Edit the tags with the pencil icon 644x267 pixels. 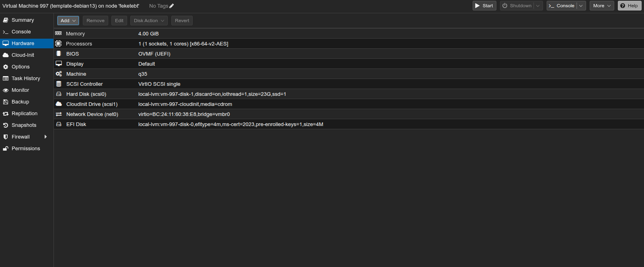pyautogui.click(x=172, y=6)
